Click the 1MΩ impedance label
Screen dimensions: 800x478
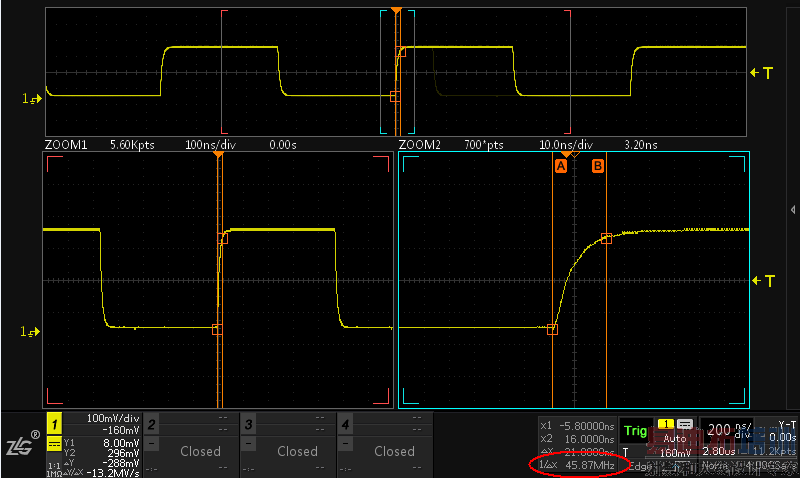(54, 474)
